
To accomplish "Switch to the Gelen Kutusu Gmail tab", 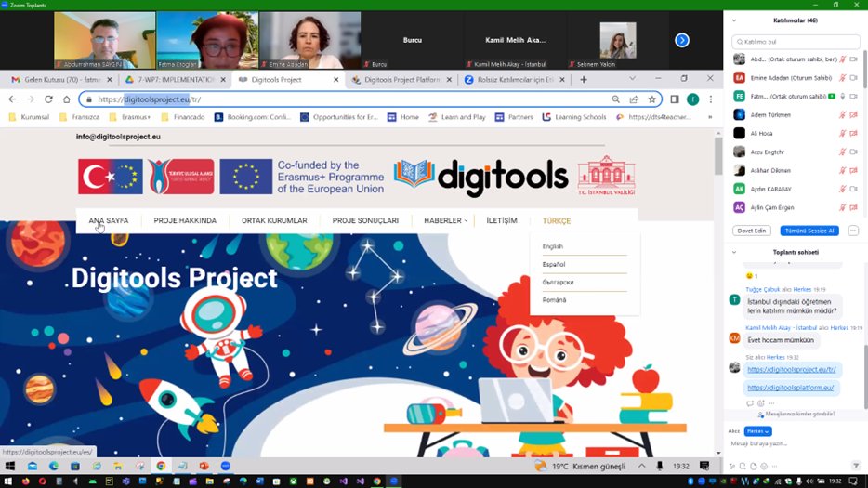I will coord(61,80).
